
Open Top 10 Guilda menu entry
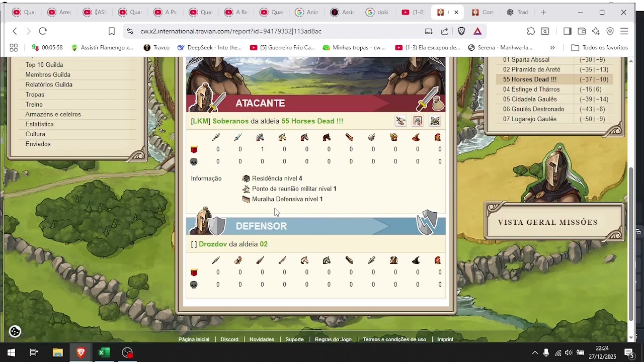44,65
